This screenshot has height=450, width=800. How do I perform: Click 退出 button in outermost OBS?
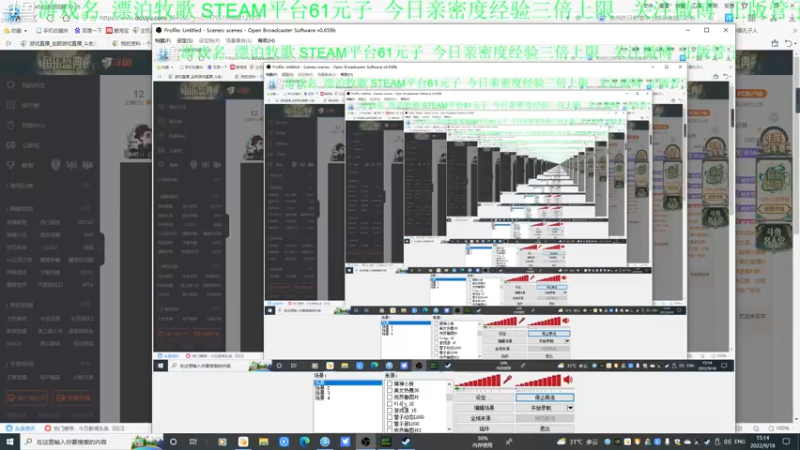point(544,429)
